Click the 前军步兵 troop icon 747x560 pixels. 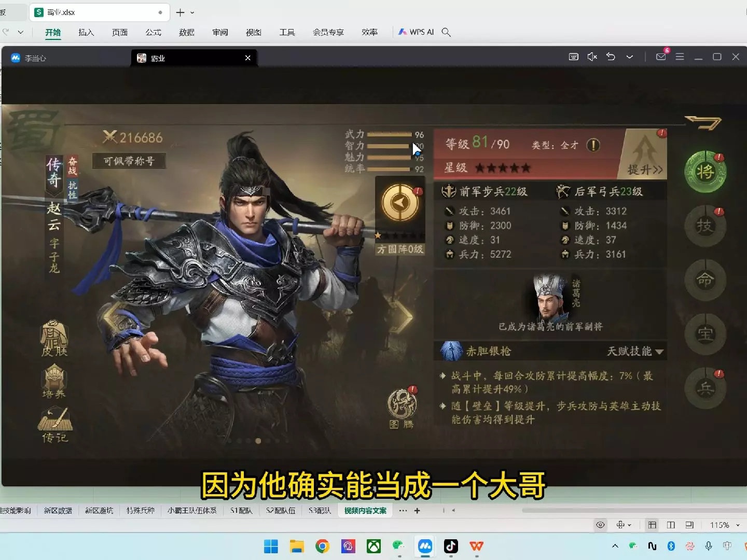coord(449,191)
